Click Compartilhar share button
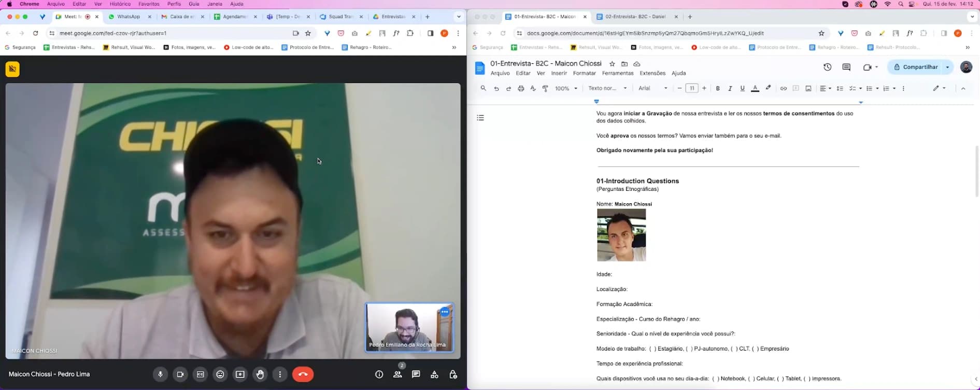This screenshot has height=390, width=980. coord(916,67)
